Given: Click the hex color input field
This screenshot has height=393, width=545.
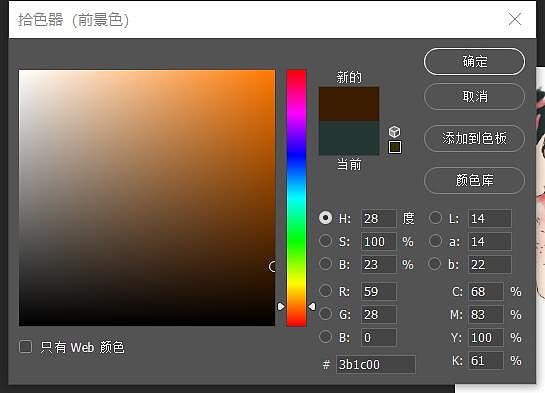Looking at the screenshot, I should click(376, 365).
